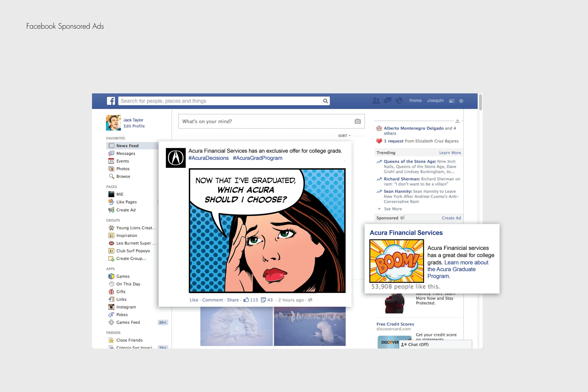Click the Home link in header

(x=415, y=100)
